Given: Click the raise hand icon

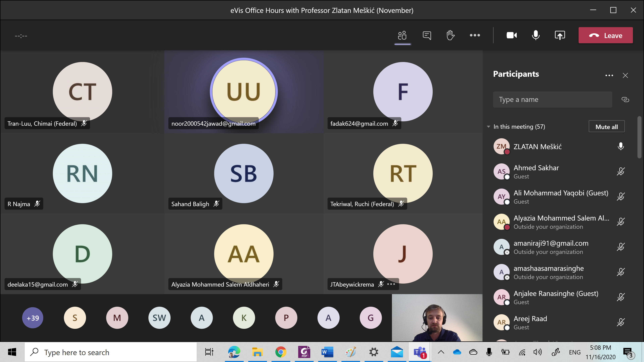Looking at the screenshot, I should click(x=451, y=35).
